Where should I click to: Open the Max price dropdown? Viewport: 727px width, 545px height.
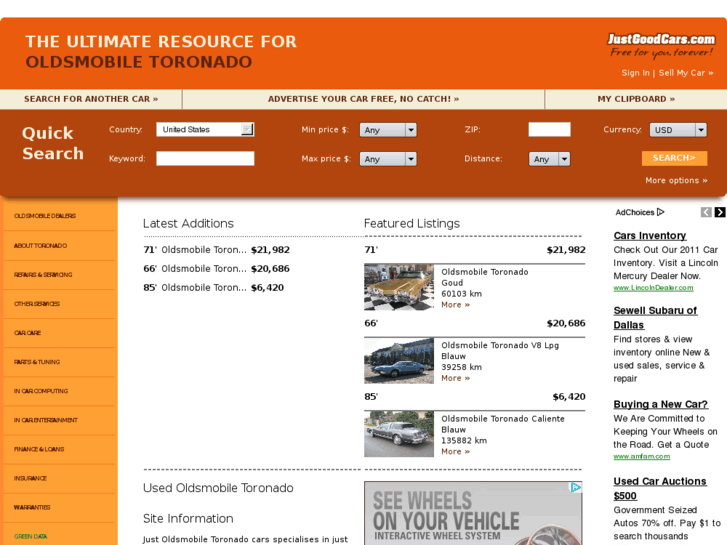point(388,159)
